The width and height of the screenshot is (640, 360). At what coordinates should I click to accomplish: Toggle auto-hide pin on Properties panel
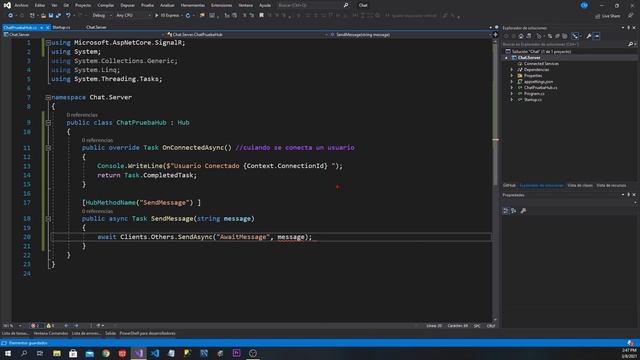pos(629,195)
